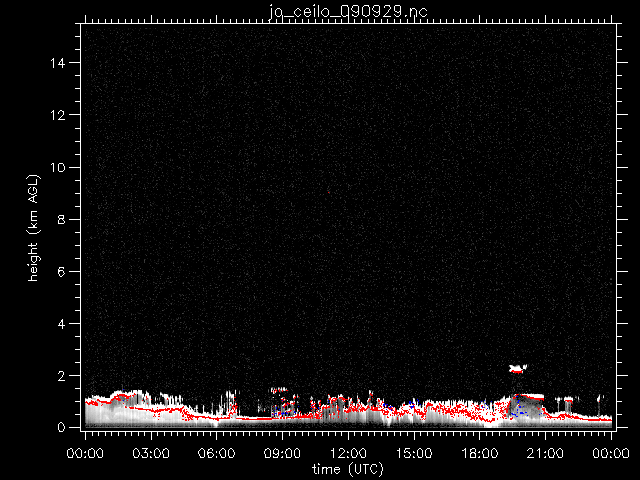Select the 12:00 time tick label
640x480 pixels.
(x=348, y=453)
